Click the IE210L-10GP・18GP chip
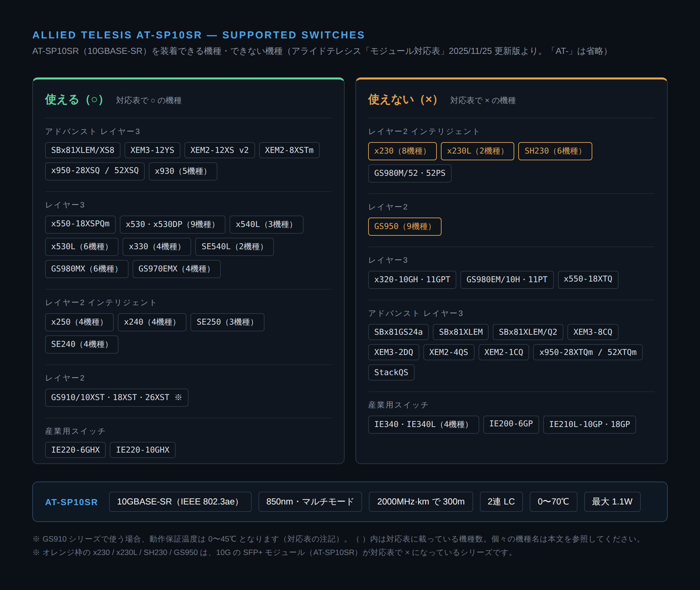The width and height of the screenshot is (700, 590). 589,424
